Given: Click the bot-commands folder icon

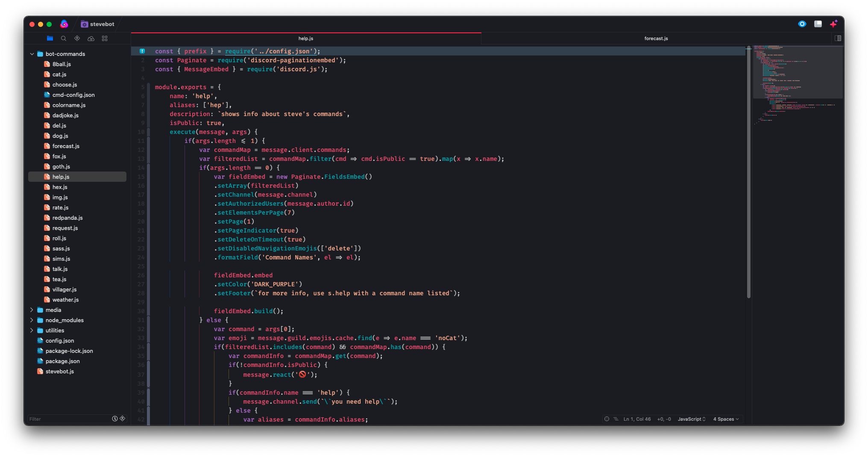Looking at the screenshot, I should point(40,54).
